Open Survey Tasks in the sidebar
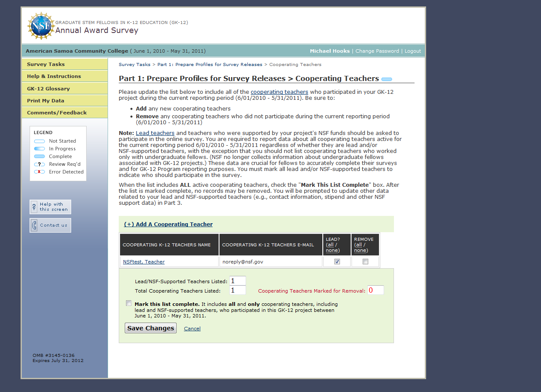Viewport: 541px width, 392px height. [x=65, y=64]
